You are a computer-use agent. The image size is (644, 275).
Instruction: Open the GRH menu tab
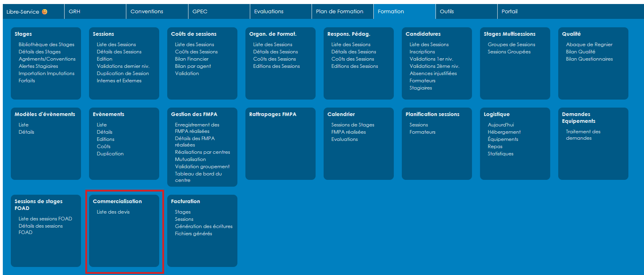click(75, 12)
